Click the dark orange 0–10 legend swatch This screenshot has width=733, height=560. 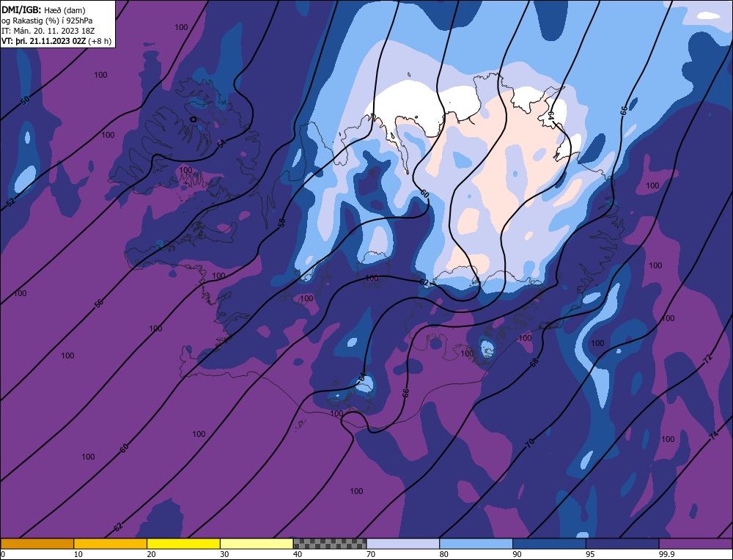(x=37, y=543)
